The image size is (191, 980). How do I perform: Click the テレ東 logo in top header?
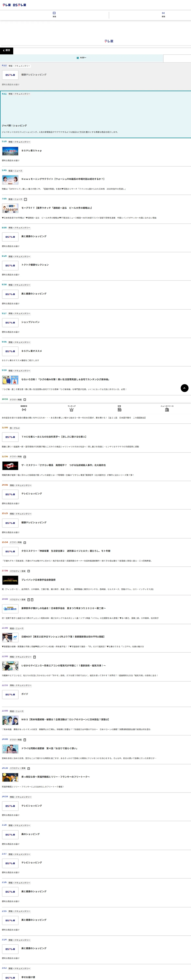click(x=7, y=5)
